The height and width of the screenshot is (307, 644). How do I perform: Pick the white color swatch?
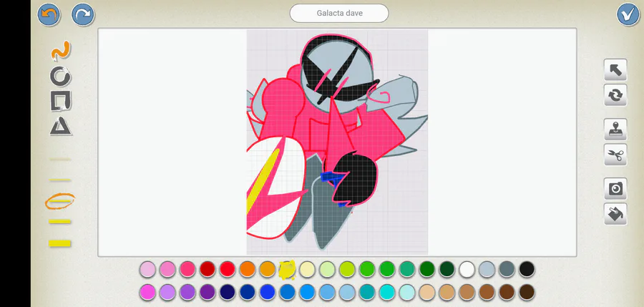tap(467, 269)
